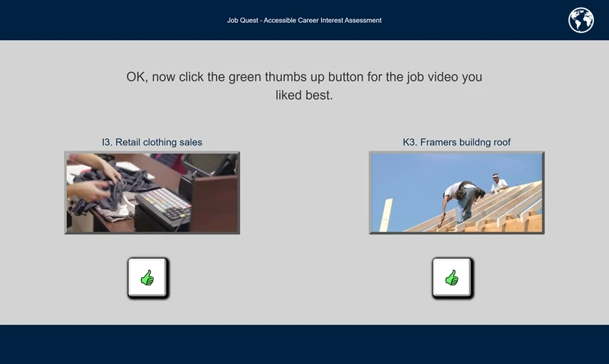Click the Job Quest header title text
Image resolution: width=609 pixels, height=364 pixels.
pos(304,20)
